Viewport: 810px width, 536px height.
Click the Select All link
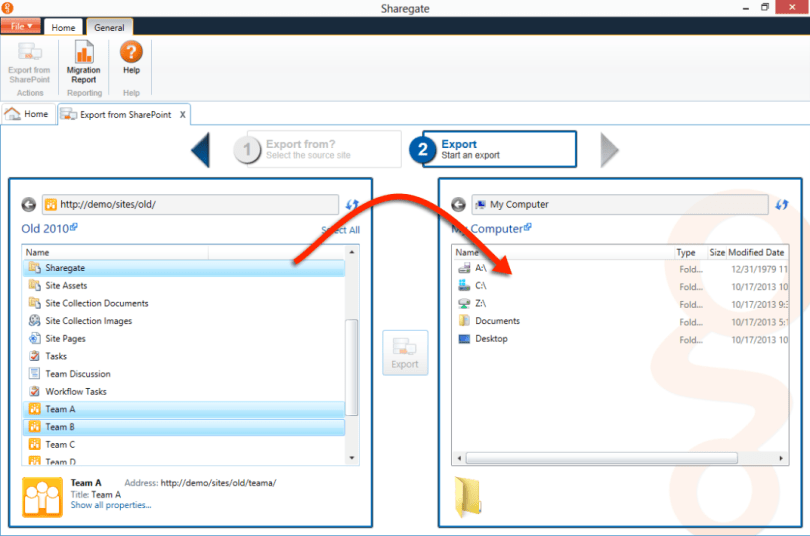click(x=340, y=230)
